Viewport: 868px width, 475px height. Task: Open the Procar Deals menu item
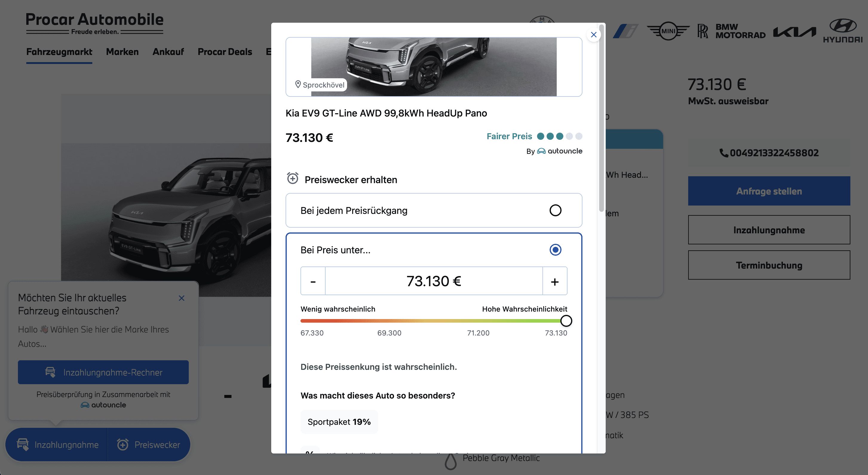pyautogui.click(x=224, y=52)
